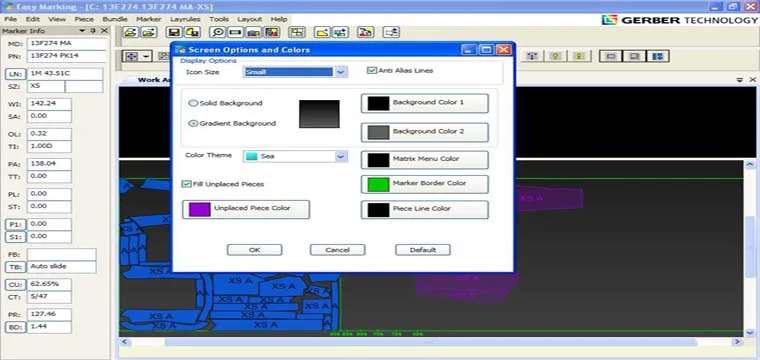The height and width of the screenshot is (360, 760).
Task: Open the Edit menu
Action: (x=32, y=19)
